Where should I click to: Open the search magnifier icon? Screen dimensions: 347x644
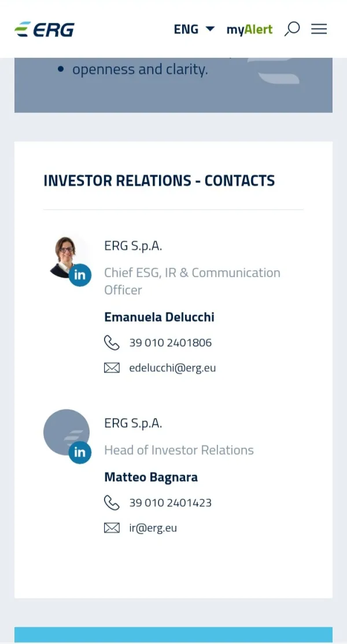click(x=292, y=28)
